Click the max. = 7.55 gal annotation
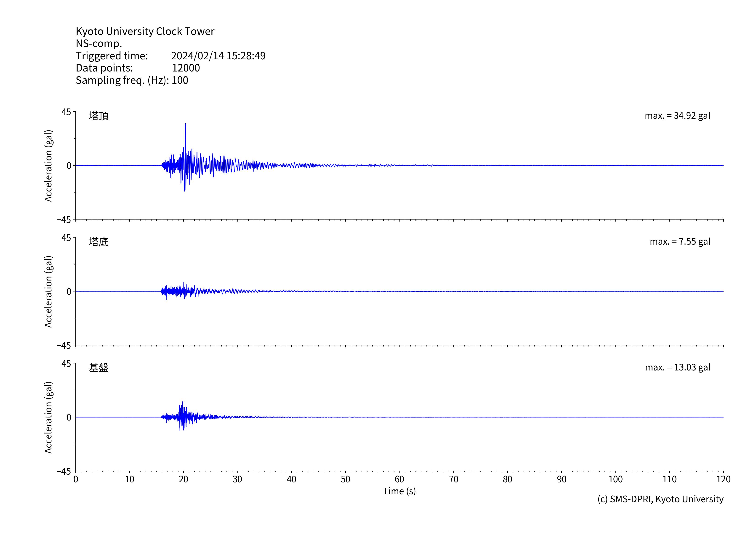The width and height of the screenshot is (756, 534). tap(680, 242)
